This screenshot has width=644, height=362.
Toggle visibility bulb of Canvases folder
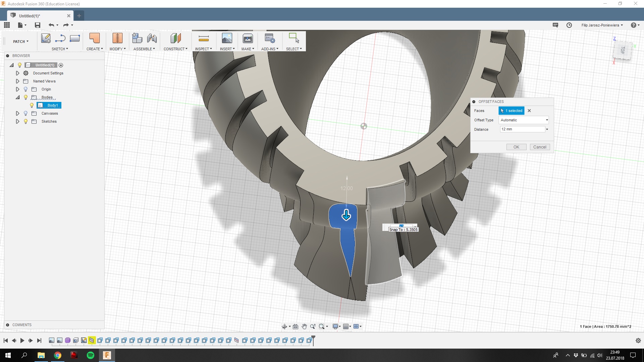pyautogui.click(x=25, y=113)
